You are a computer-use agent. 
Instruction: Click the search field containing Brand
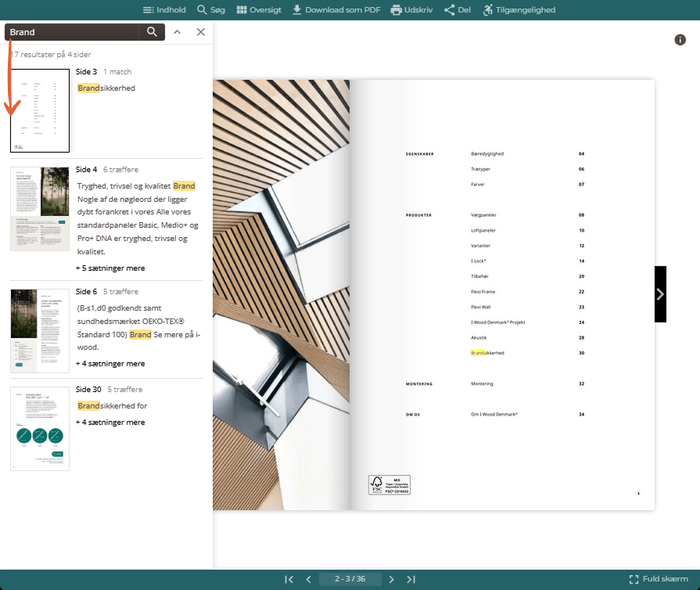tap(72, 32)
